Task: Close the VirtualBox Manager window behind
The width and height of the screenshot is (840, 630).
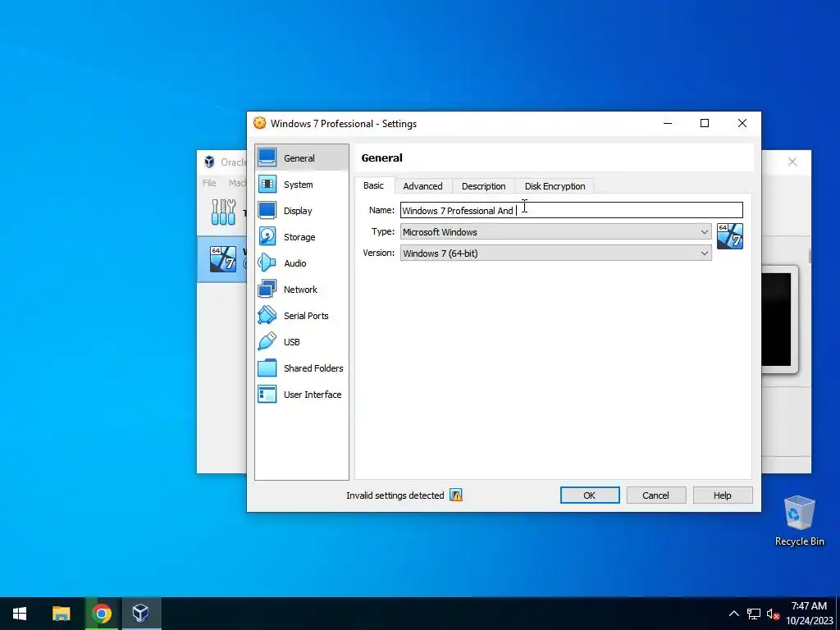Action: [792, 162]
